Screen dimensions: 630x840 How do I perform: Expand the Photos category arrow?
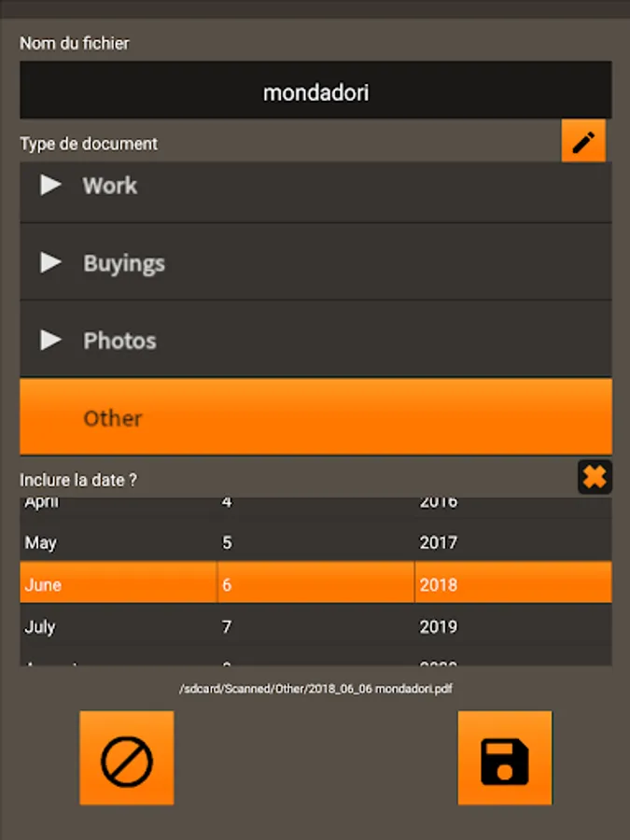point(50,340)
